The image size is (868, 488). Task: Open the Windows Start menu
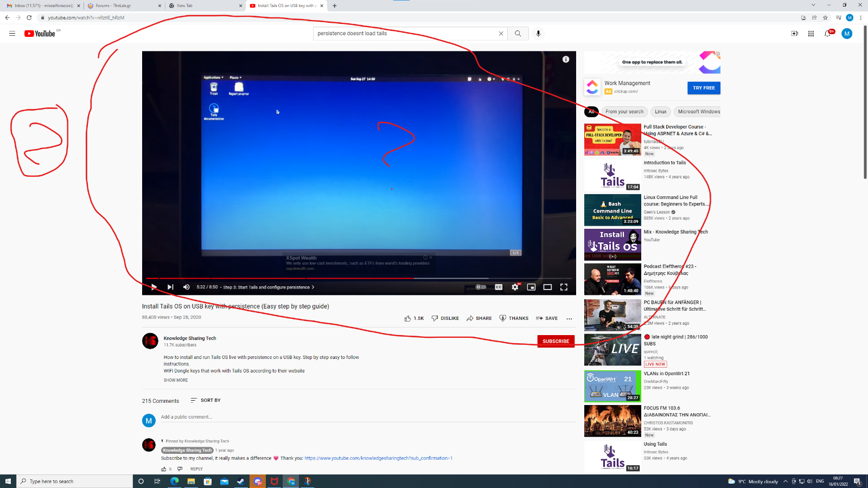pyautogui.click(x=8, y=481)
